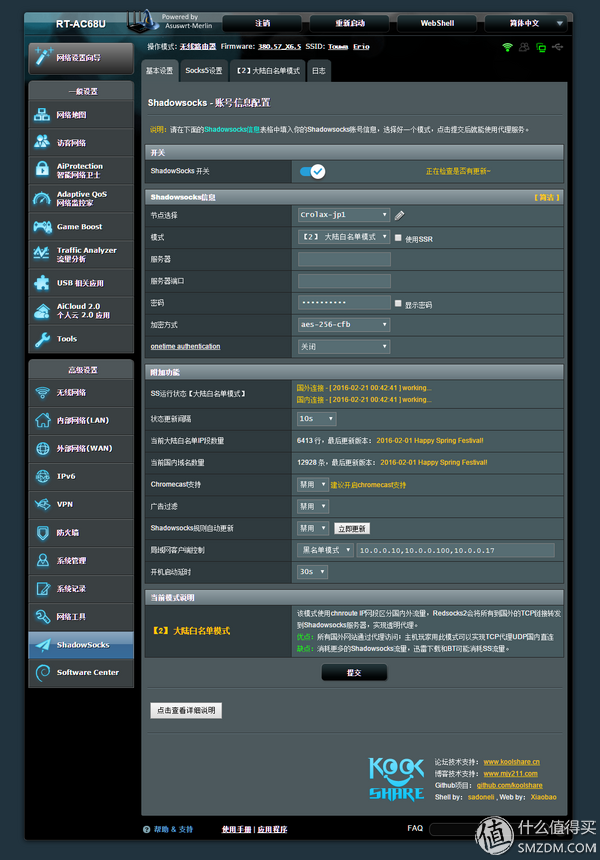Open ShadowSocks paper plane icon
Image resolution: width=600 pixels, height=860 pixels.
42,645
